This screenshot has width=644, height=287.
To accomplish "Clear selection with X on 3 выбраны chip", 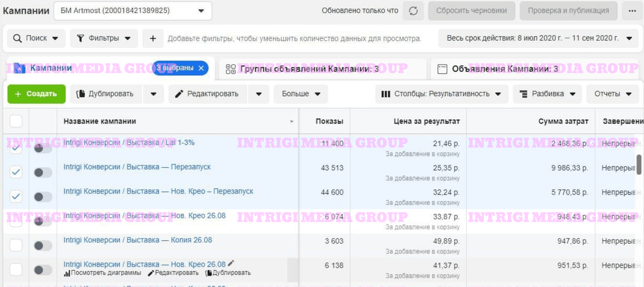I will (x=201, y=68).
